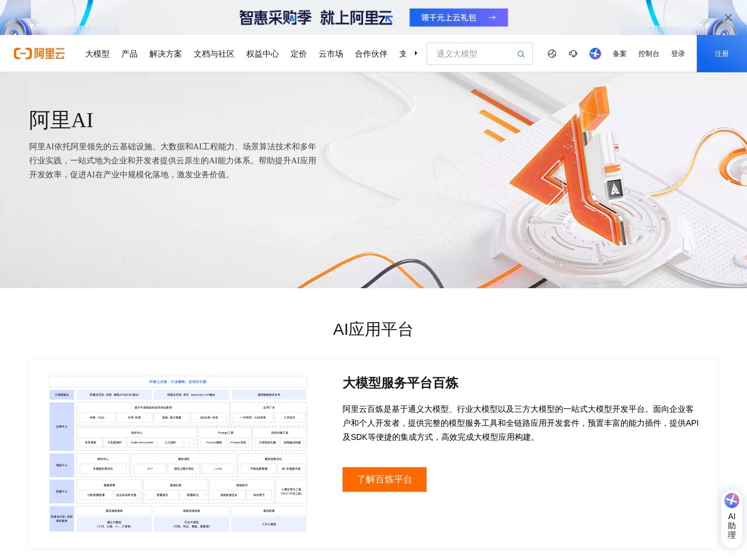Image resolution: width=747 pixels, height=560 pixels.
Task: Open the globe international site icon
Action: coord(552,54)
